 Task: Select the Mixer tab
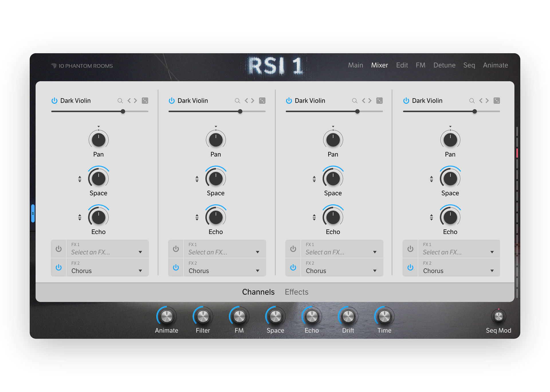tap(380, 65)
